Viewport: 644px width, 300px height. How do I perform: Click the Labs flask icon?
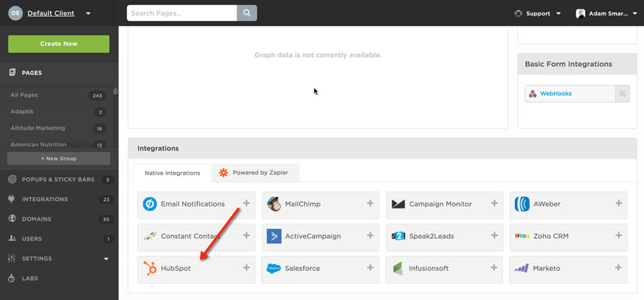point(12,278)
